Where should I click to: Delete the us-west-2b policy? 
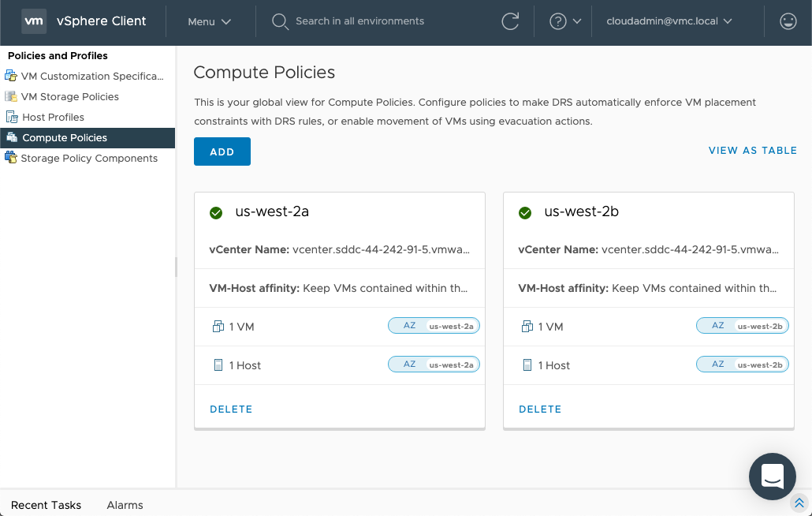pyautogui.click(x=540, y=409)
